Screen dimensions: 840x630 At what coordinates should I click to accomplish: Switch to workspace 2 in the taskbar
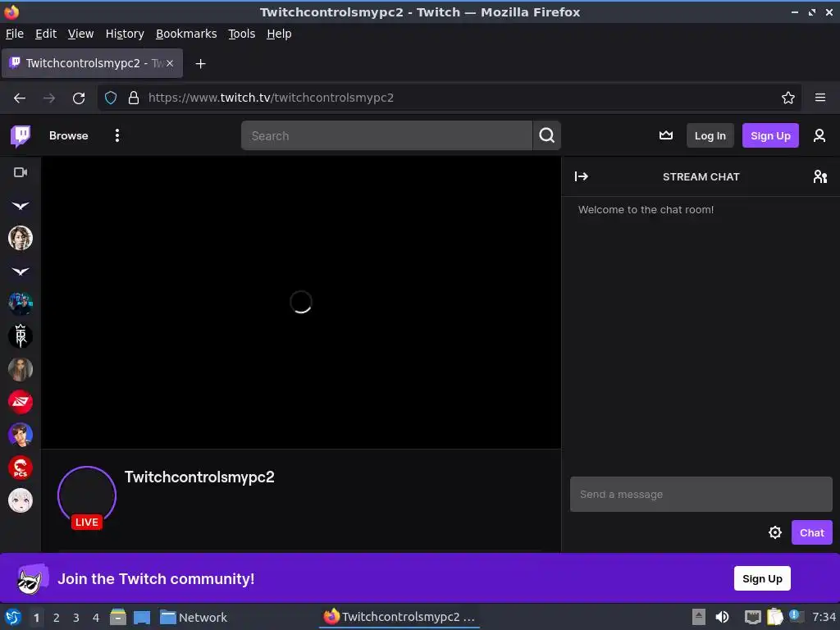coord(57,618)
